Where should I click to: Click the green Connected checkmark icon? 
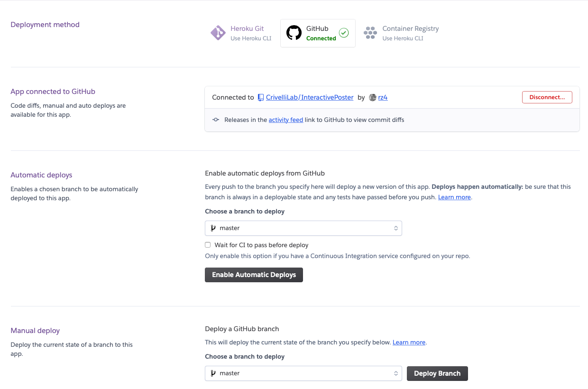click(x=344, y=33)
